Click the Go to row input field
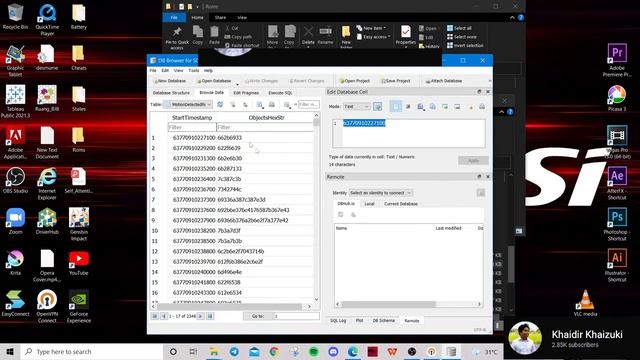The height and width of the screenshot is (360, 640). [296, 316]
